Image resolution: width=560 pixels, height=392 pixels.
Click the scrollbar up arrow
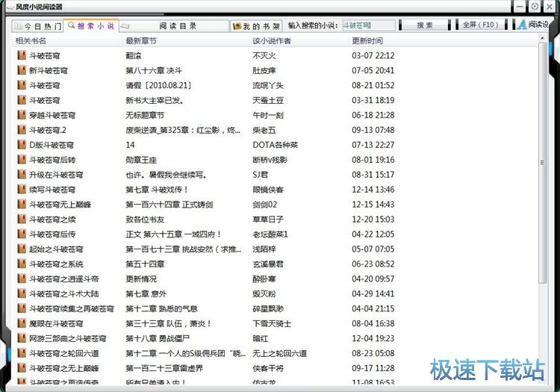(543, 38)
